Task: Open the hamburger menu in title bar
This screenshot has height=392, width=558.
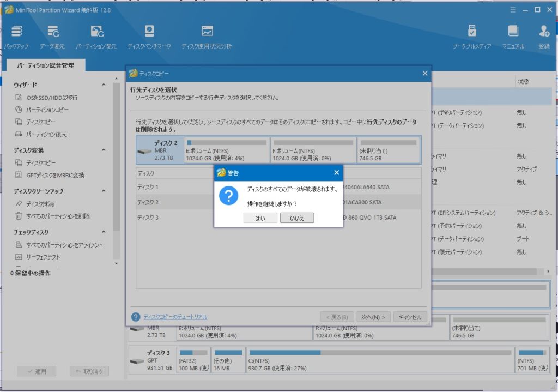Action: point(513,10)
